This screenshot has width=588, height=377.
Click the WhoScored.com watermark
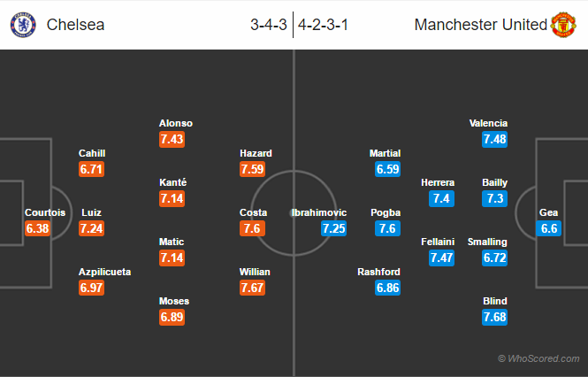[538, 358]
